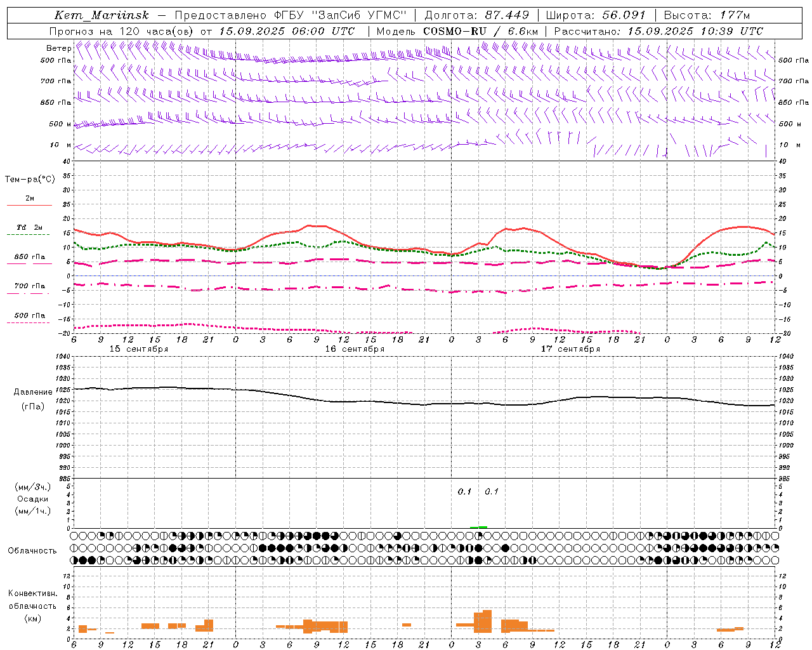Click the 500 гПа temperature legend entry with dotted line
The width and height of the screenshot is (812, 650).
point(30,315)
